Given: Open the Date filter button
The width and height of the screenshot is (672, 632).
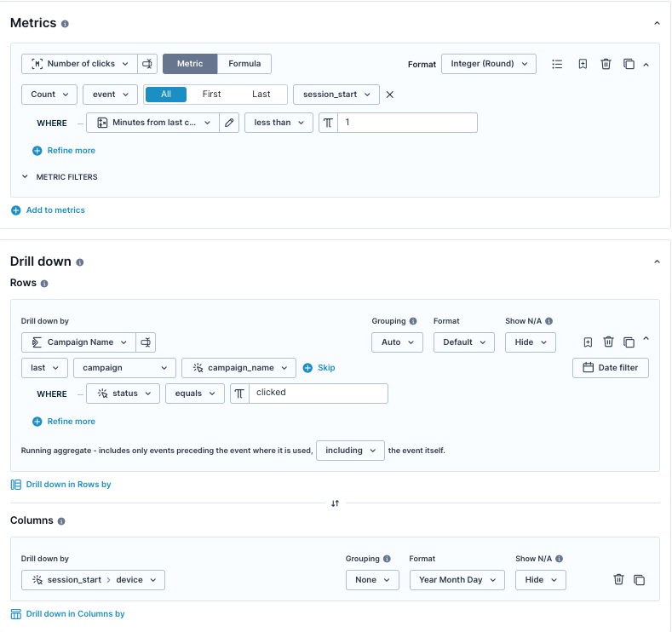Looking at the screenshot, I should pyautogui.click(x=611, y=368).
